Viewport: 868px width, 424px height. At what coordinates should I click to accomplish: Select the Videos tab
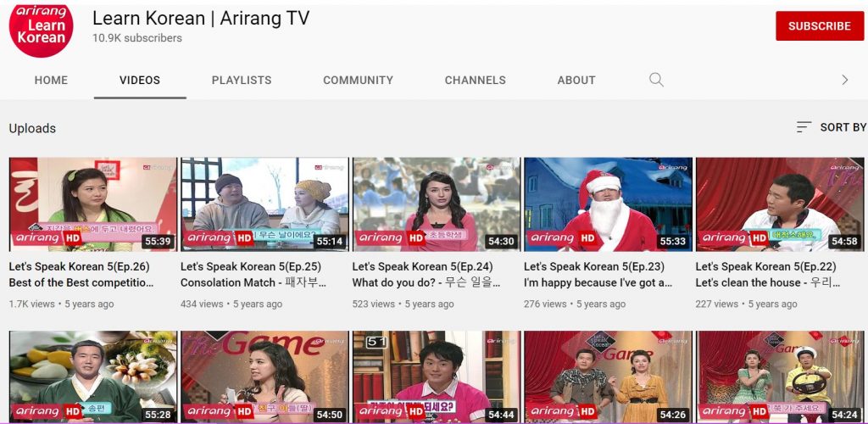(140, 81)
